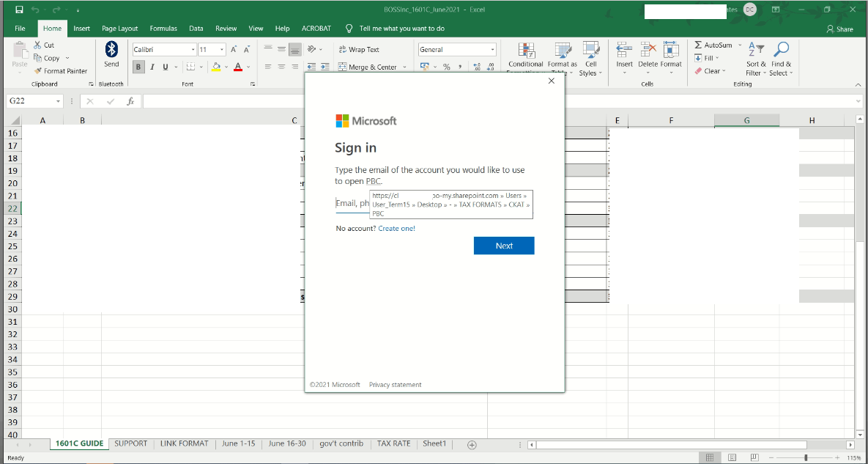Expand the Name Box dropdown arrow
The height and width of the screenshot is (464, 868).
coord(58,101)
